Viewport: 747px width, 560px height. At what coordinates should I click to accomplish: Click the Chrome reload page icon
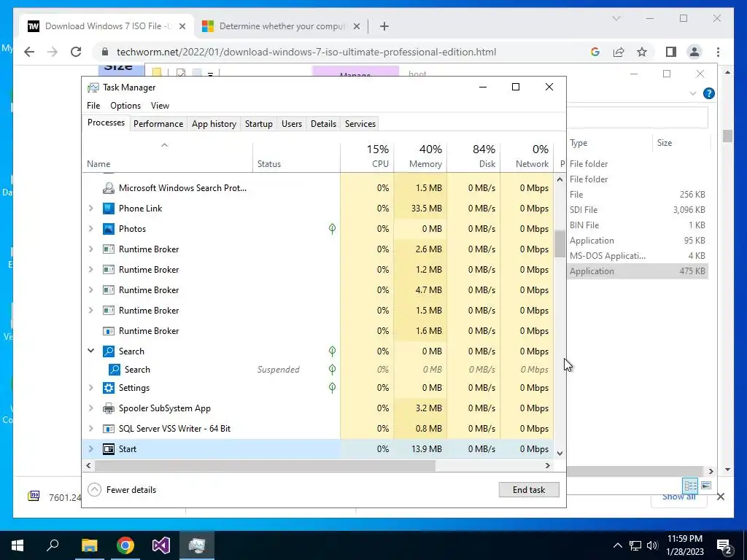click(76, 52)
